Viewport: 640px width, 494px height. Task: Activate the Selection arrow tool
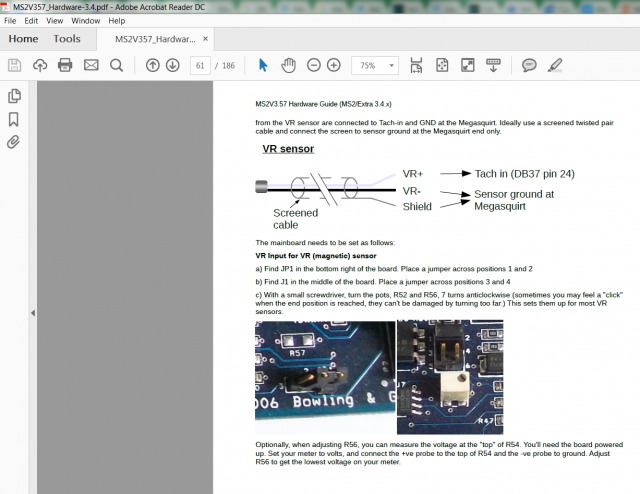pos(263,65)
